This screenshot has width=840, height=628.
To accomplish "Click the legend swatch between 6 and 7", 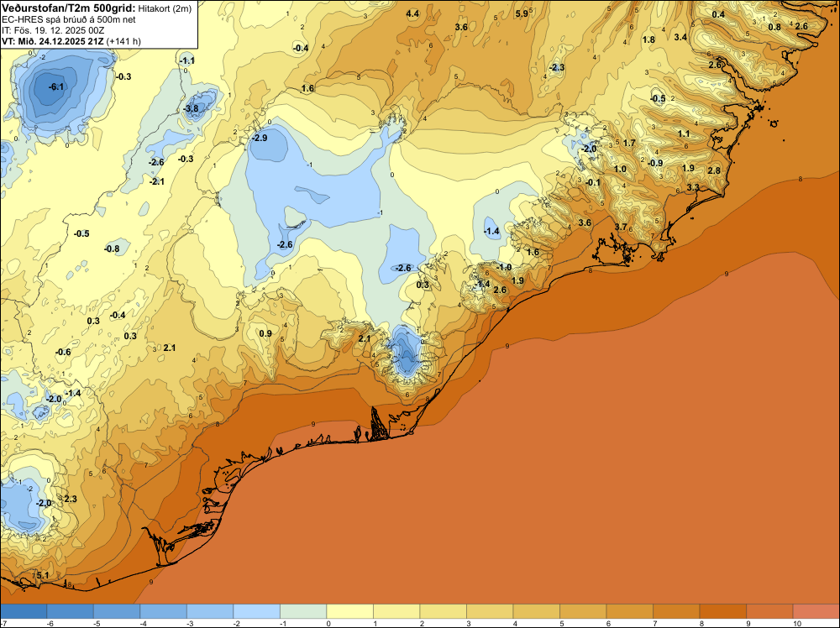I will (629, 611).
